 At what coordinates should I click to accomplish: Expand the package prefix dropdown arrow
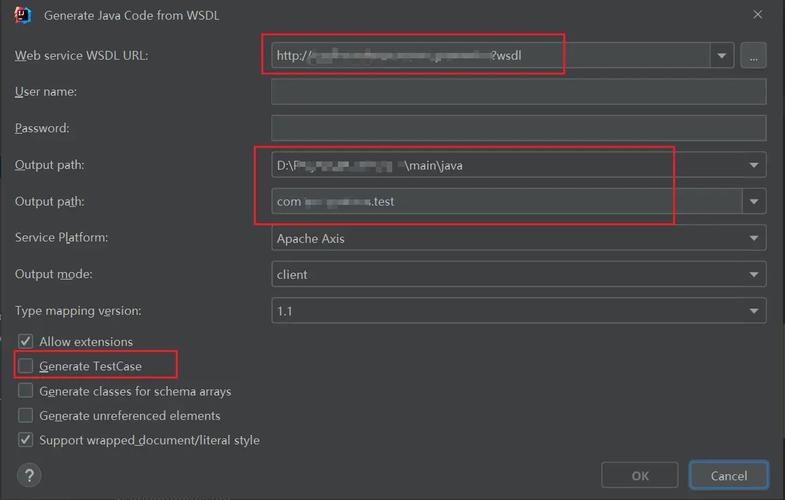(754, 201)
